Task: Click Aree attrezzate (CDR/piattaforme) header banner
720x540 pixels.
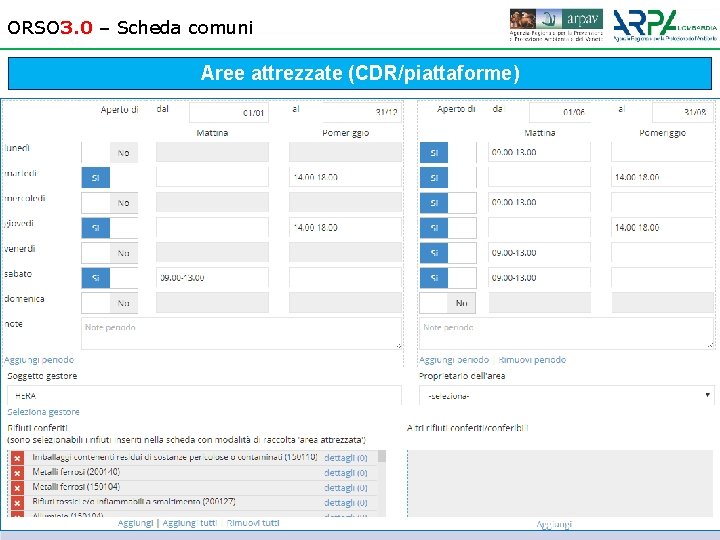Action: (x=360, y=73)
